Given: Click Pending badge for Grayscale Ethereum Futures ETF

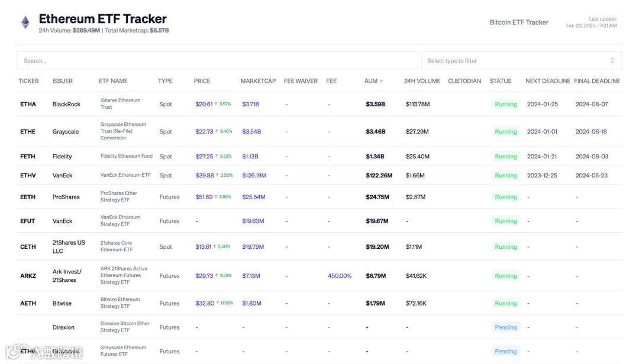Looking at the screenshot, I should (x=506, y=352).
